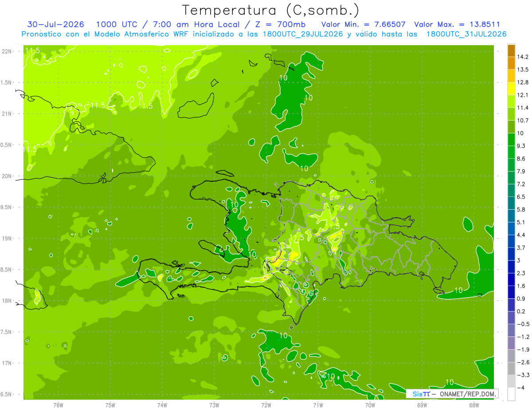
Task: Click the "74W" longitude label
Action: tap(162, 405)
